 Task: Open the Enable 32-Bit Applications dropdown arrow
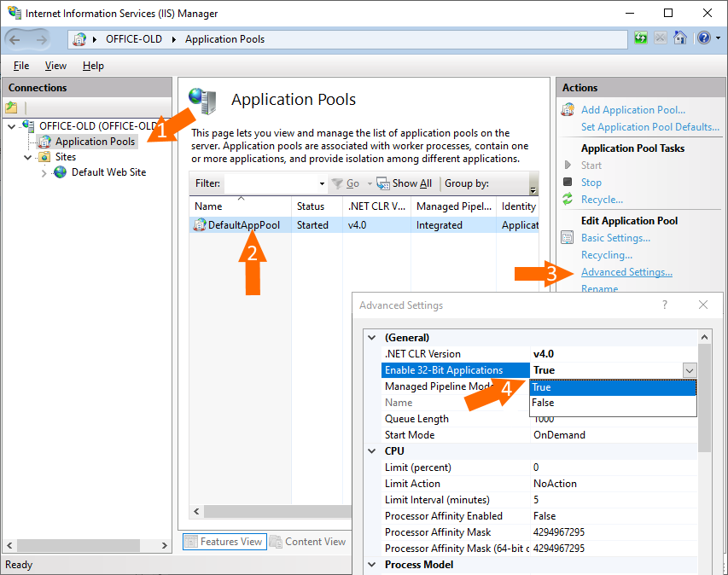pyautogui.click(x=690, y=370)
